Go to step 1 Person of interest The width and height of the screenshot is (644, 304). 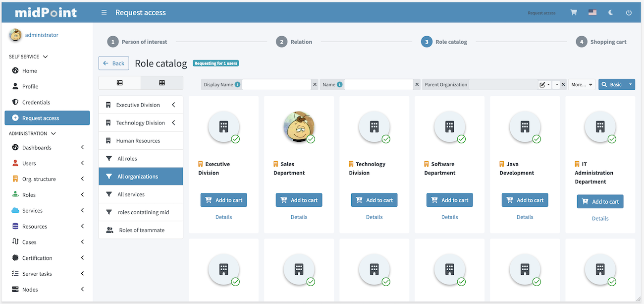click(113, 42)
